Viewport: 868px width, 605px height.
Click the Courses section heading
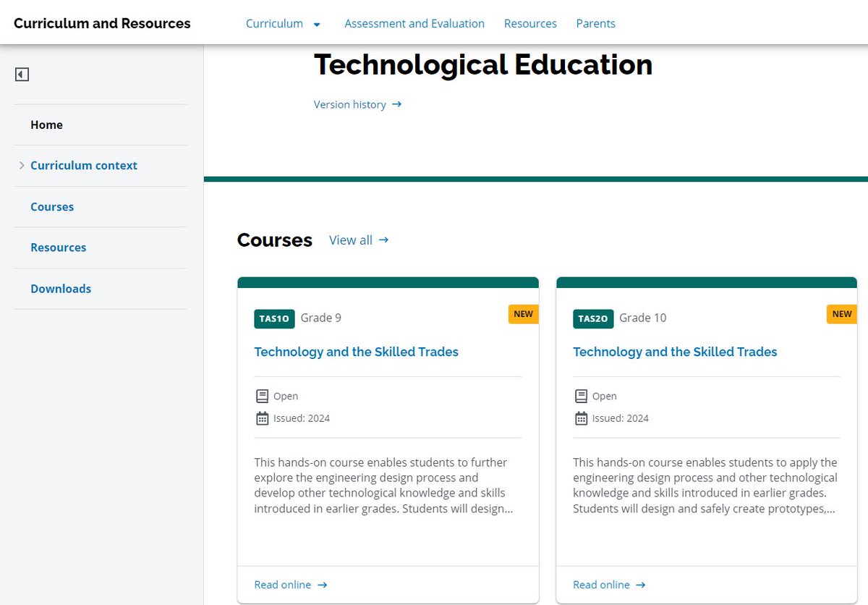click(x=275, y=240)
